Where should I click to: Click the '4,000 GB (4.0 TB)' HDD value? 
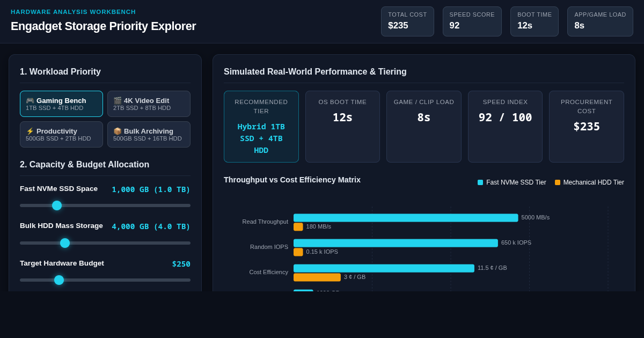pyautogui.click(x=151, y=226)
